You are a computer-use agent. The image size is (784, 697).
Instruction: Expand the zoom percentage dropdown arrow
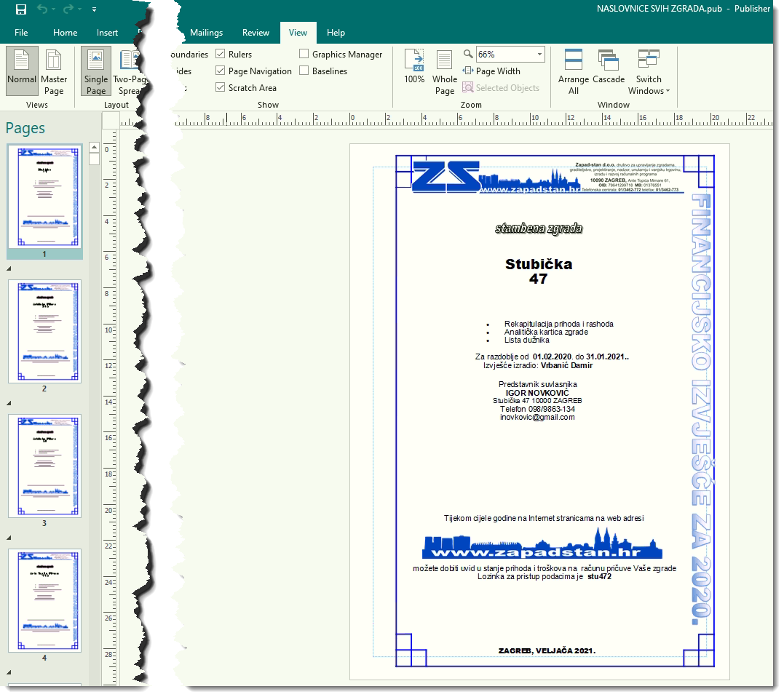click(539, 54)
